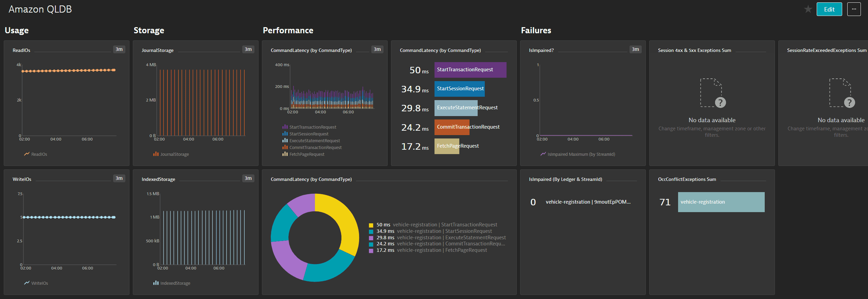868x299 pixels.
Task: Toggle CommitTransactionRequest legend bar icon
Action: 285,147
